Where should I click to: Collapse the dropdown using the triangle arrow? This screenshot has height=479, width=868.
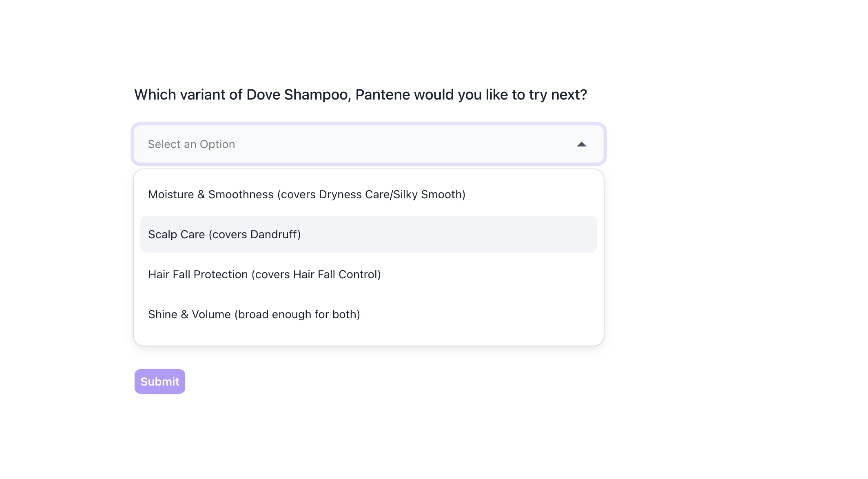[x=581, y=144]
